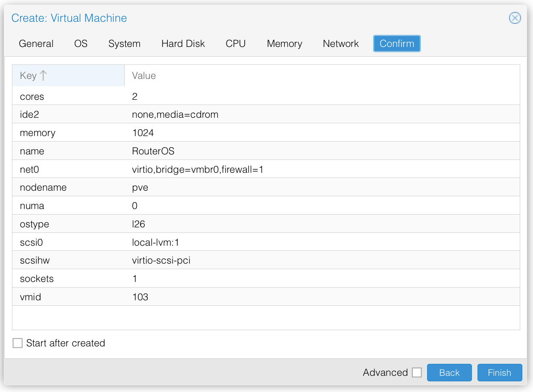Click the Value column header
This screenshot has width=533, height=392.
(x=322, y=75)
